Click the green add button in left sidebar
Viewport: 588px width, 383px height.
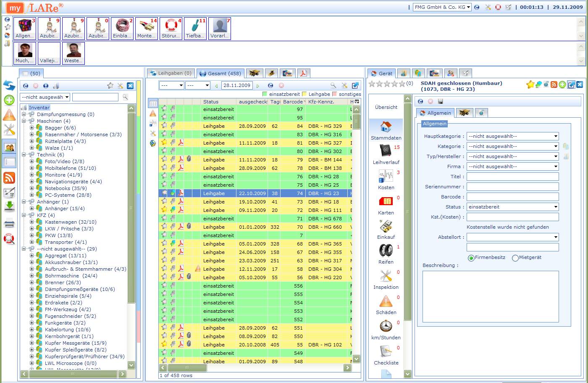click(x=9, y=100)
